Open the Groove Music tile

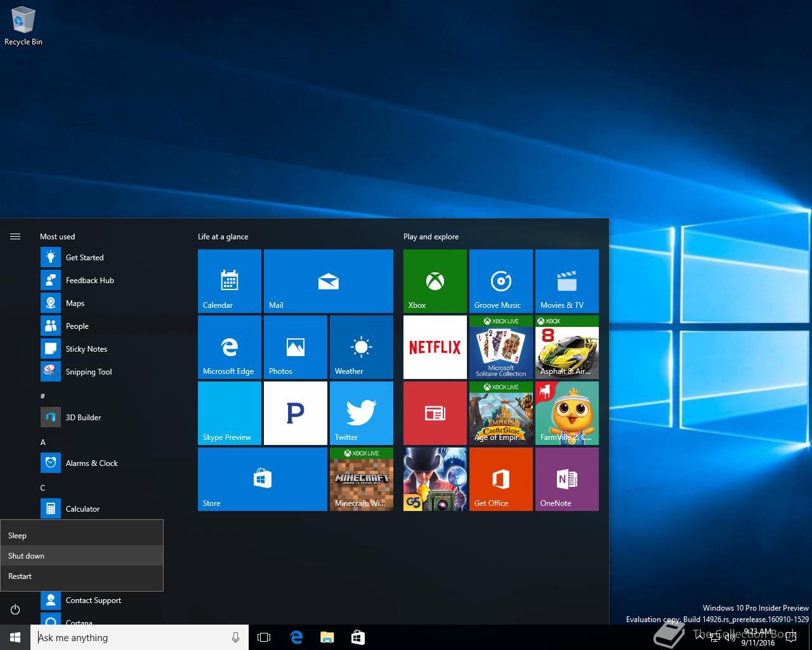501,281
